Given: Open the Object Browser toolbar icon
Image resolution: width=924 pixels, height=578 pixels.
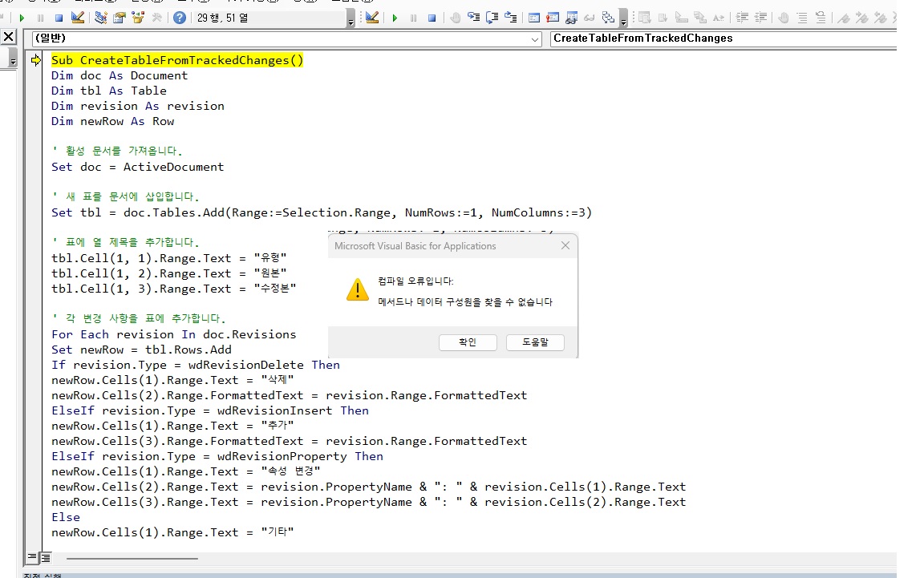Looking at the screenshot, I should (138, 18).
